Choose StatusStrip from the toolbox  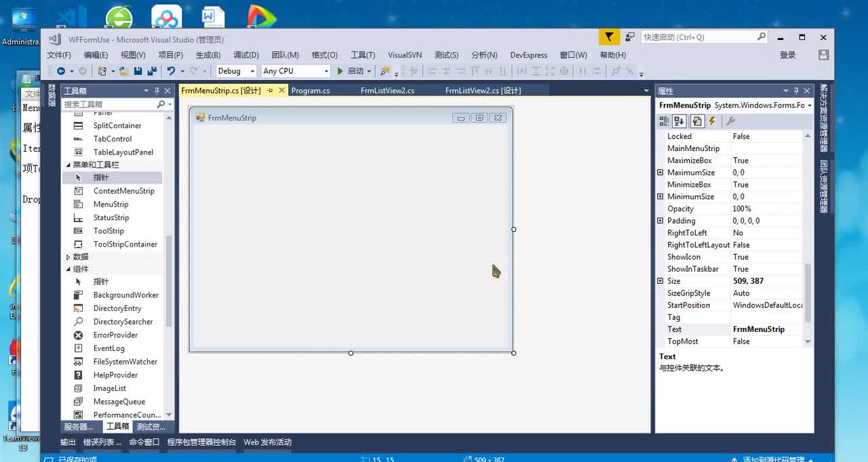pos(112,217)
